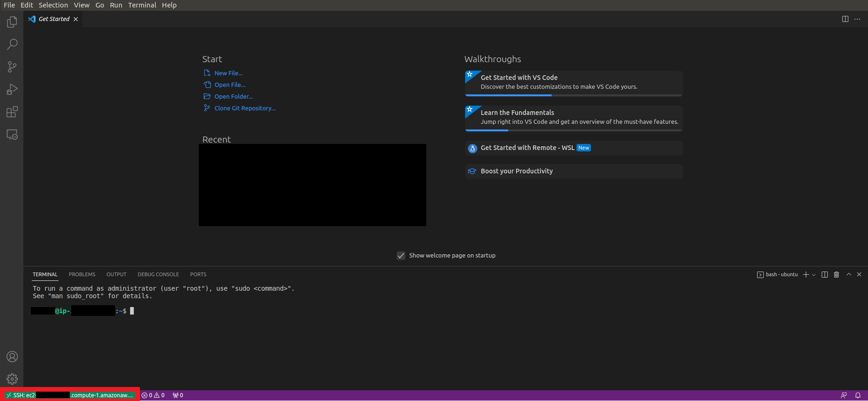Click the split editor right icon
The height and width of the screenshot is (401, 868).
coord(845,19)
